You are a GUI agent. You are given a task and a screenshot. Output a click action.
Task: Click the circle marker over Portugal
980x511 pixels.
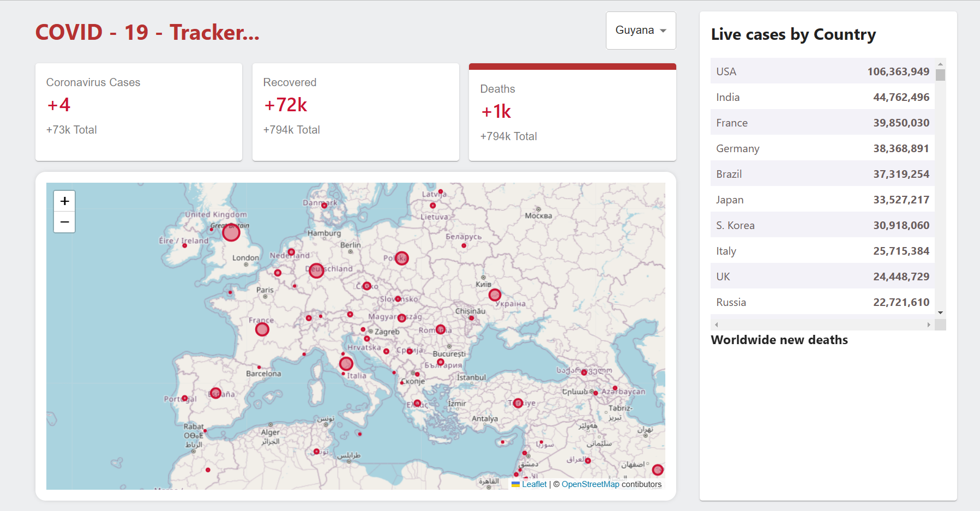(185, 399)
